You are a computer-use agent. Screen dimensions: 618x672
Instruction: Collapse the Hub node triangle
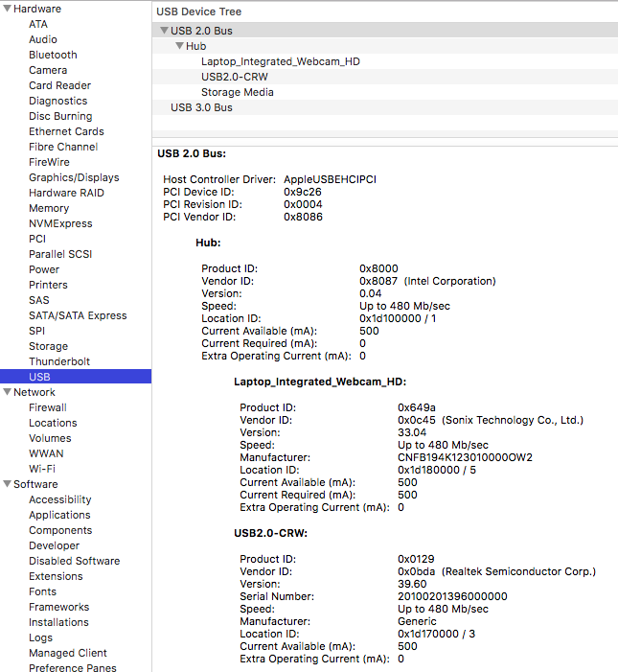tap(178, 46)
